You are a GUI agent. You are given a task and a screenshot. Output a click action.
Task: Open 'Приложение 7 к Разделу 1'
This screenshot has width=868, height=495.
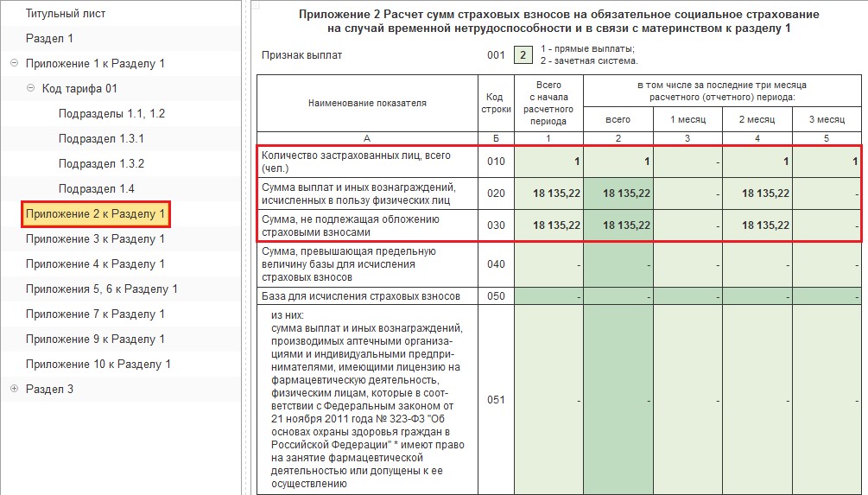click(x=95, y=314)
